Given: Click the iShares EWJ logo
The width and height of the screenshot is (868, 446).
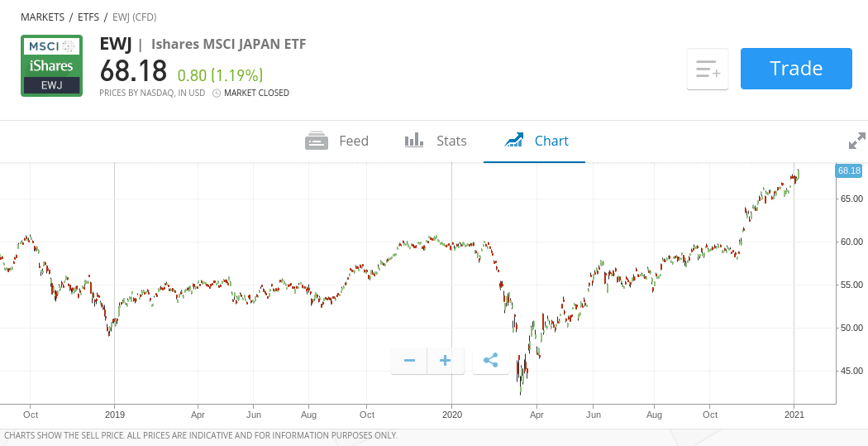Looking at the screenshot, I should (x=51, y=66).
